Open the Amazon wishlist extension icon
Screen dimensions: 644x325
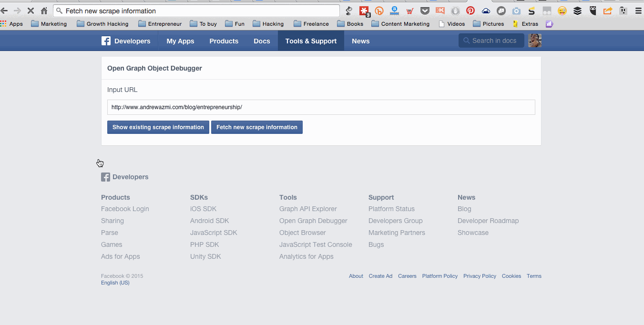[x=394, y=10]
